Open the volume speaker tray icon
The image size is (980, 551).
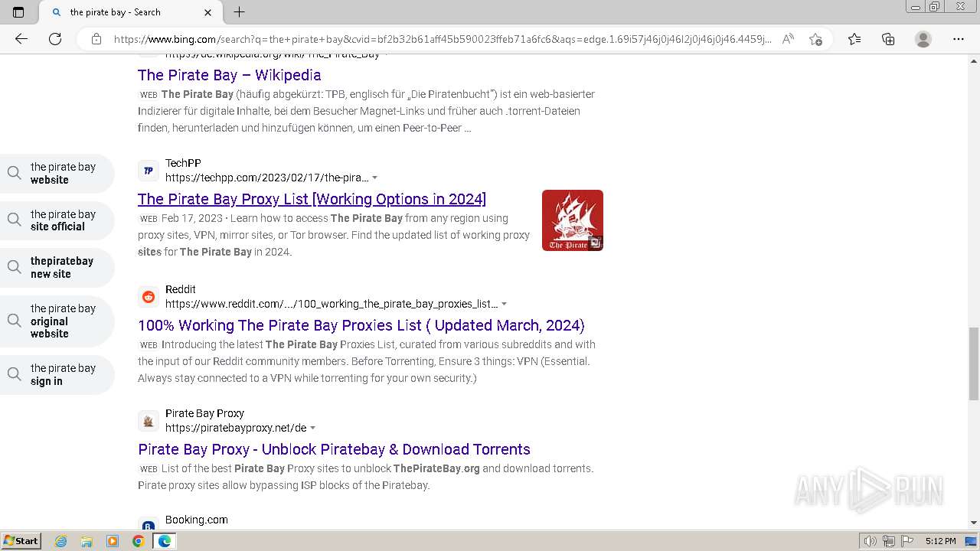point(870,541)
